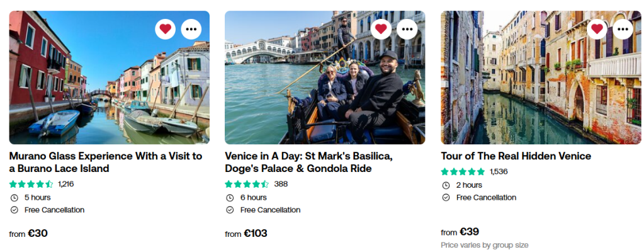Viewport: 644px width, 252px height.
Task: Click the clock icon beside 5 hours
Action: point(14,197)
